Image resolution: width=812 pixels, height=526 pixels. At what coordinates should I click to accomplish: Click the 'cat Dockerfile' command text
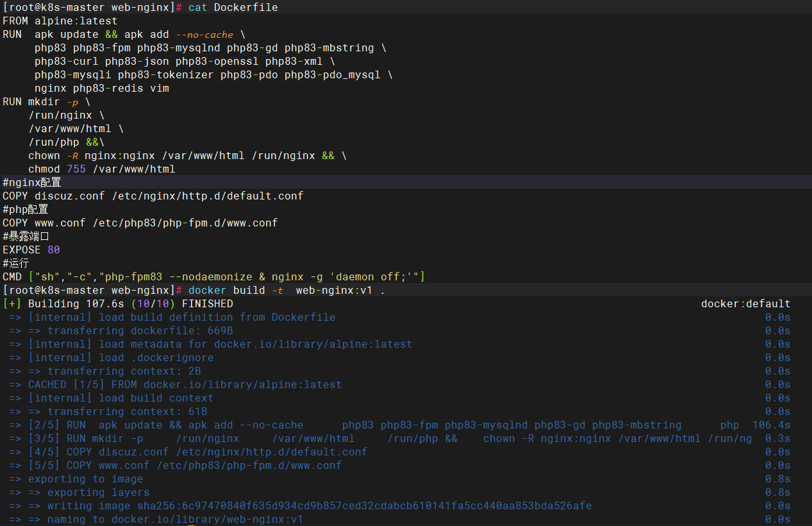(233, 7)
